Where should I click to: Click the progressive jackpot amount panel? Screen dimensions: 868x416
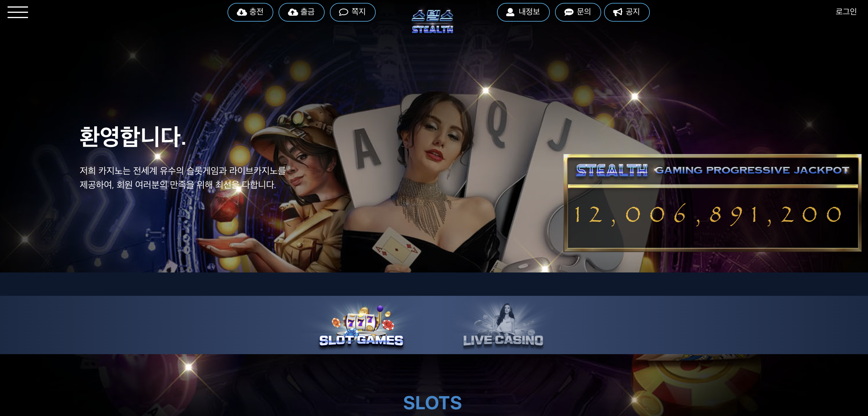(712, 218)
